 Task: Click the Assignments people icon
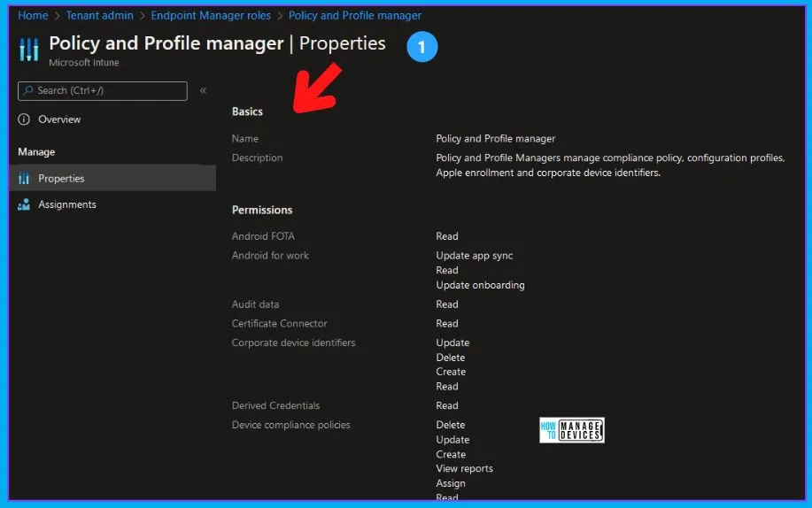tap(24, 204)
